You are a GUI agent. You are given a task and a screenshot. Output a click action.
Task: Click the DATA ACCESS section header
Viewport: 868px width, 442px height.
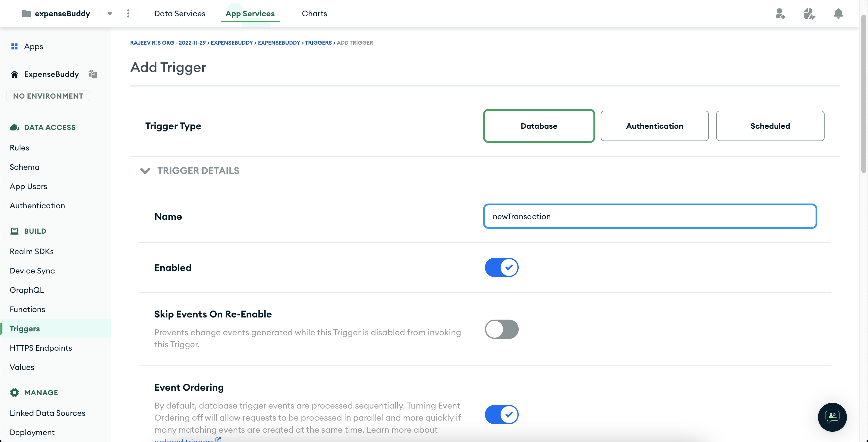click(x=50, y=127)
